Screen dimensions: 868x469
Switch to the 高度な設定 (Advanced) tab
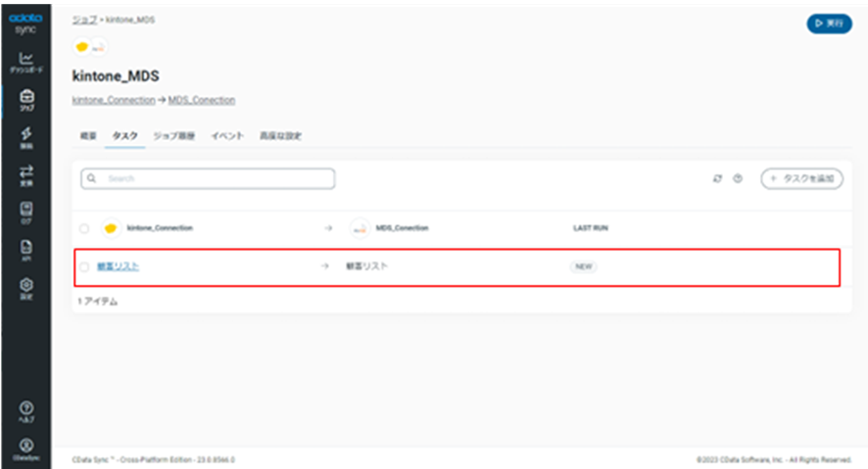280,136
